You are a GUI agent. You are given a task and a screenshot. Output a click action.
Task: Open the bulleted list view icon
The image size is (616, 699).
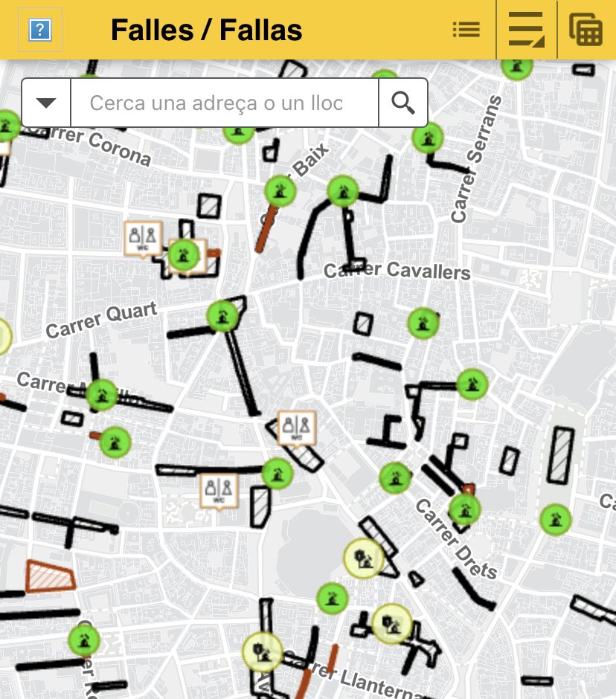[x=466, y=30]
